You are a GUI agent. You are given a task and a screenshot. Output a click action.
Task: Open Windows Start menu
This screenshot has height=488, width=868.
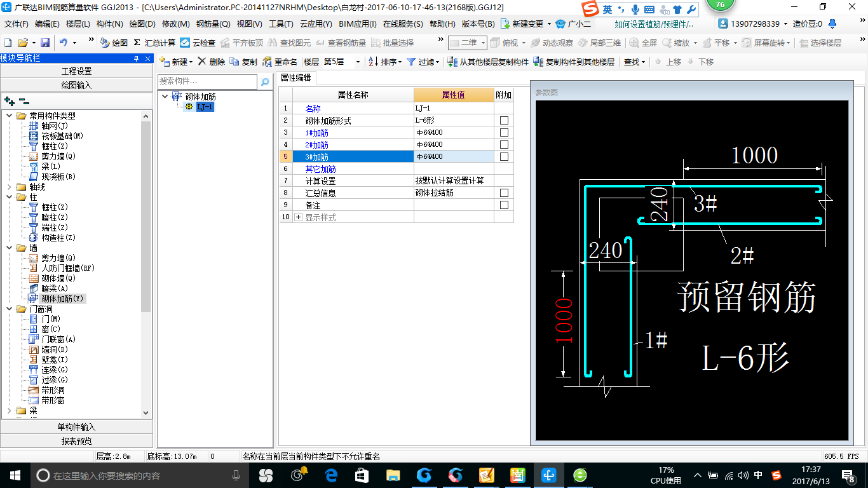click(15, 475)
